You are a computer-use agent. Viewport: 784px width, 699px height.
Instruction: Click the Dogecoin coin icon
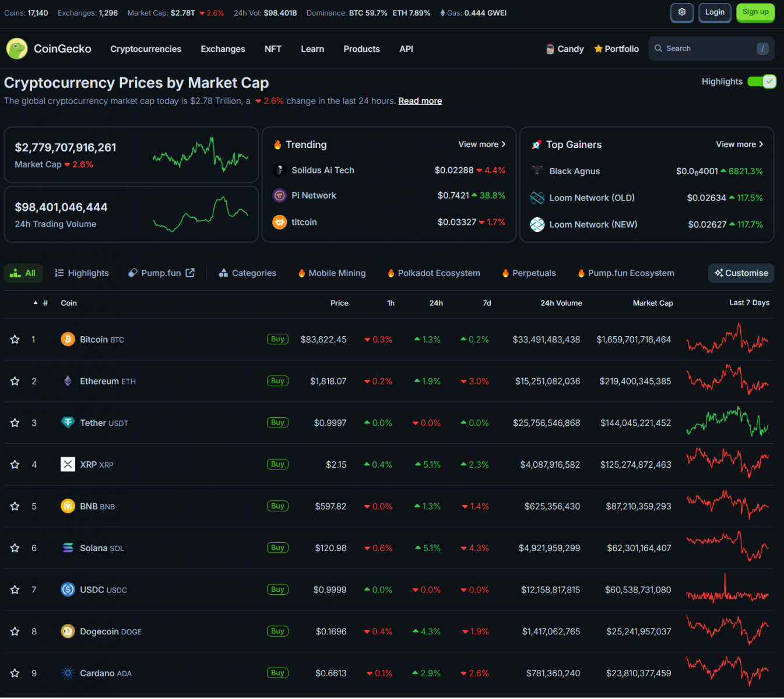(68, 631)
